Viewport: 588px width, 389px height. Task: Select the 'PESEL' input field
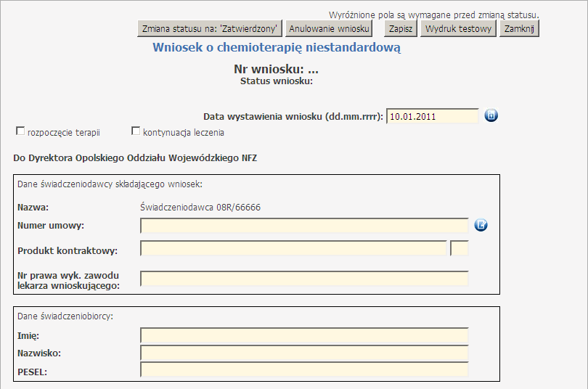[304, 371]
